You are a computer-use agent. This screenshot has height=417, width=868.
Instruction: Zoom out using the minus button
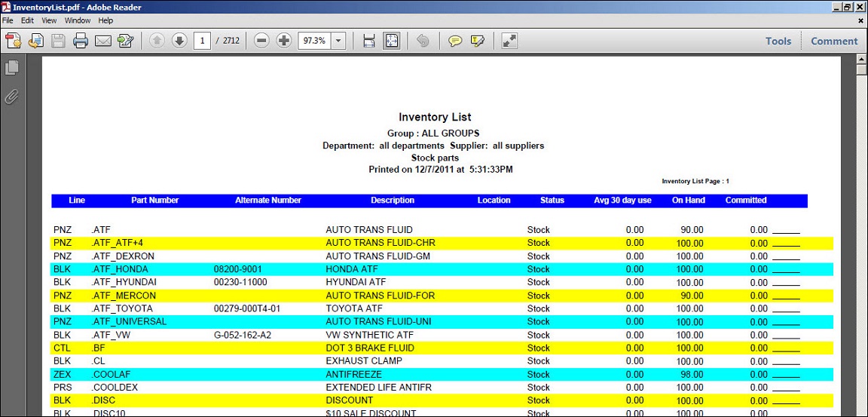point(261,41)
